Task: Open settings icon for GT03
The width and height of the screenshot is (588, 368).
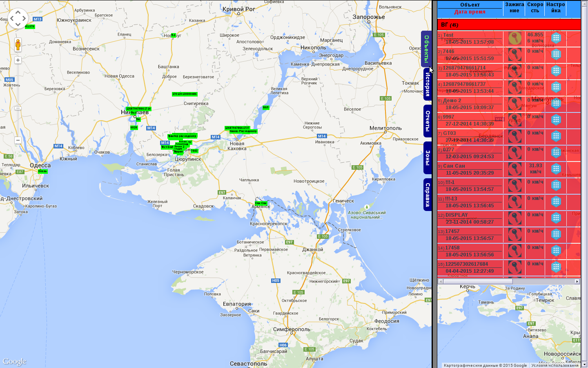Action: pyautogui.click(x=556, y=136)
